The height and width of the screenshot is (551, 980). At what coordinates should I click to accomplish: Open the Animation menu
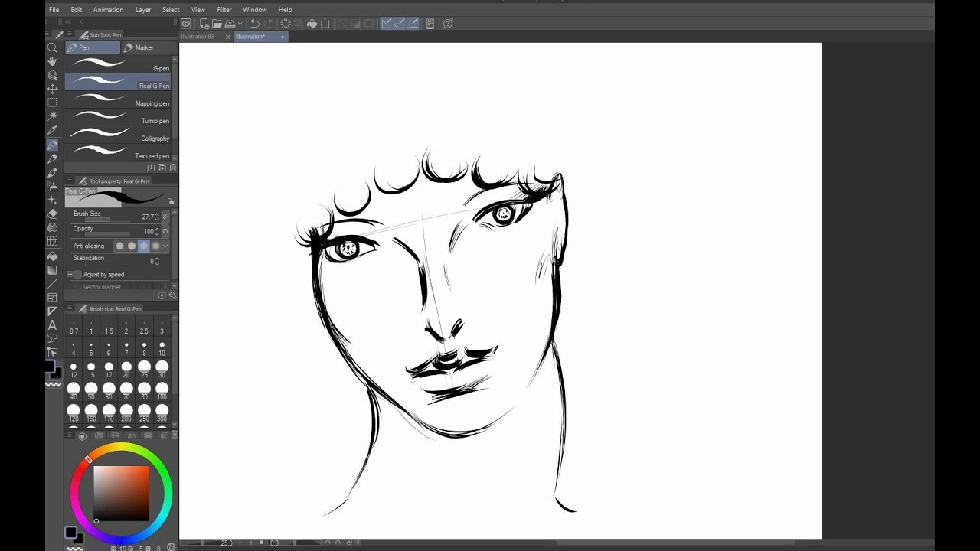(108, 10)
